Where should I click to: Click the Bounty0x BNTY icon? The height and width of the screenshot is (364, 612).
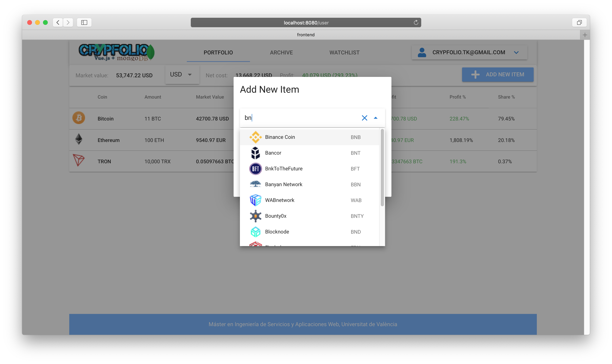pyautogui.click(x=255, y=215)
